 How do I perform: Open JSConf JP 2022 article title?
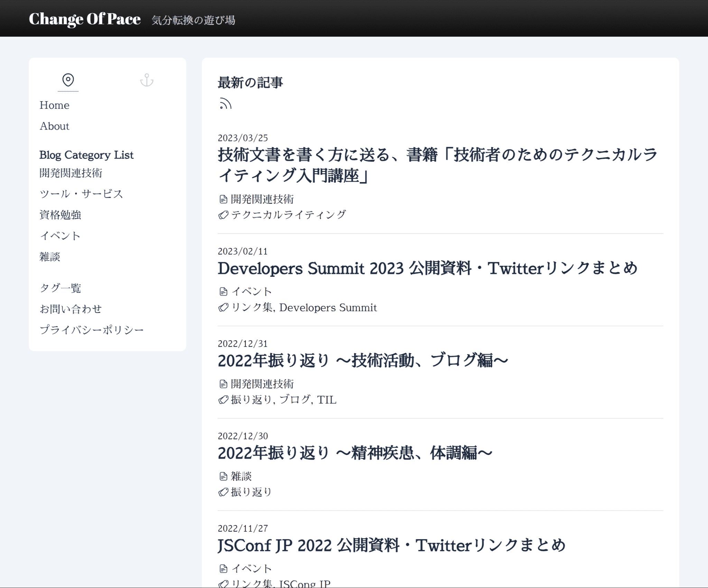tap(391, 546)
